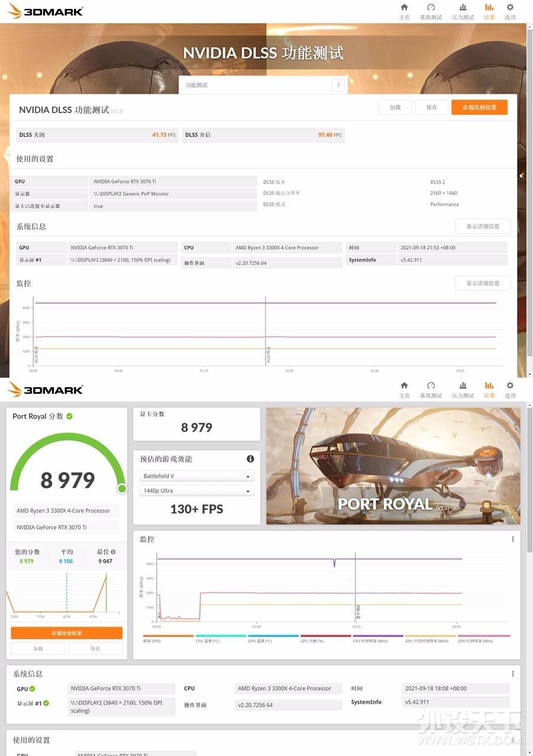Click the Port Royal banner thumbnail
This screenshot has height=756, width=533.
[x=393, y=466]
